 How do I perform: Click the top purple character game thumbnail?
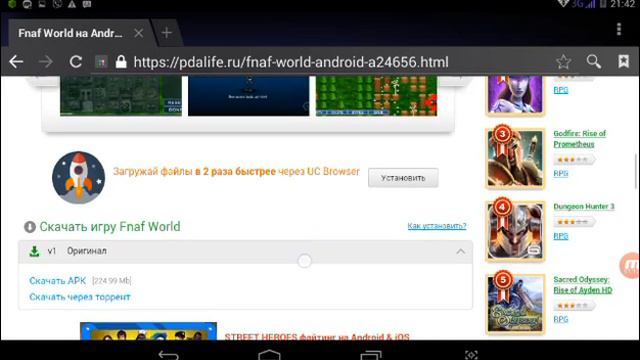[x=515, y=95]
